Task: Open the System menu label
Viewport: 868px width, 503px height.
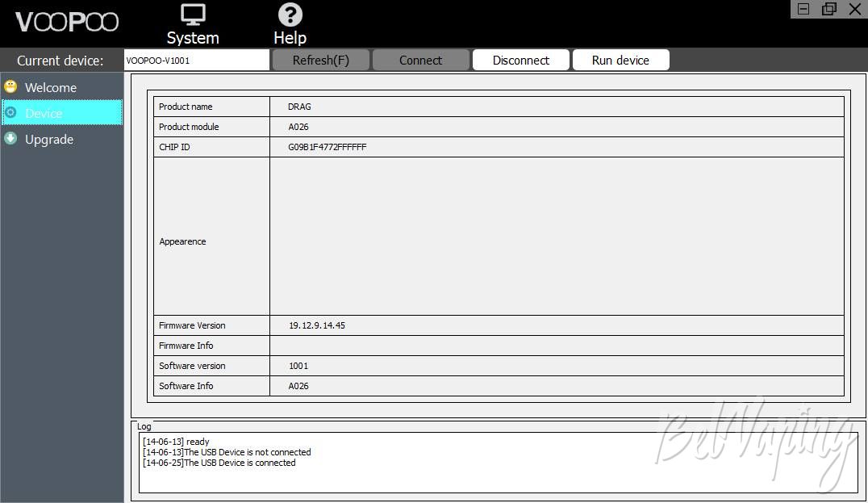Action: (x=193, y=38)
